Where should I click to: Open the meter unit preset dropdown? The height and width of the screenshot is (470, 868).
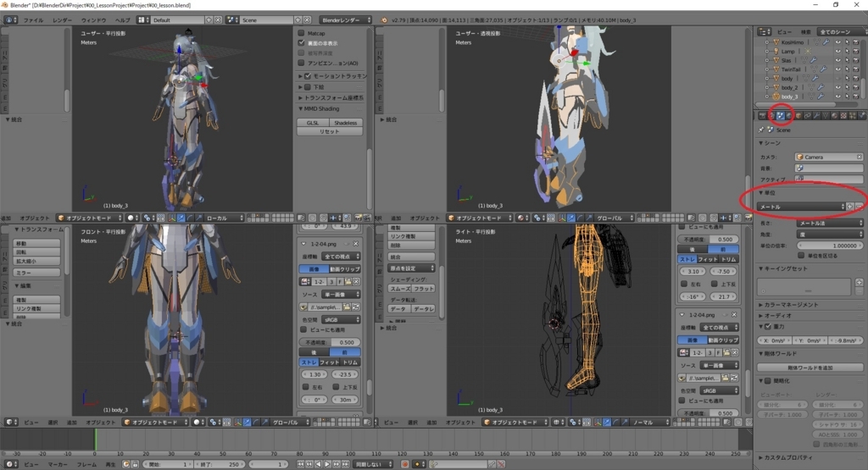click(801, 207)
